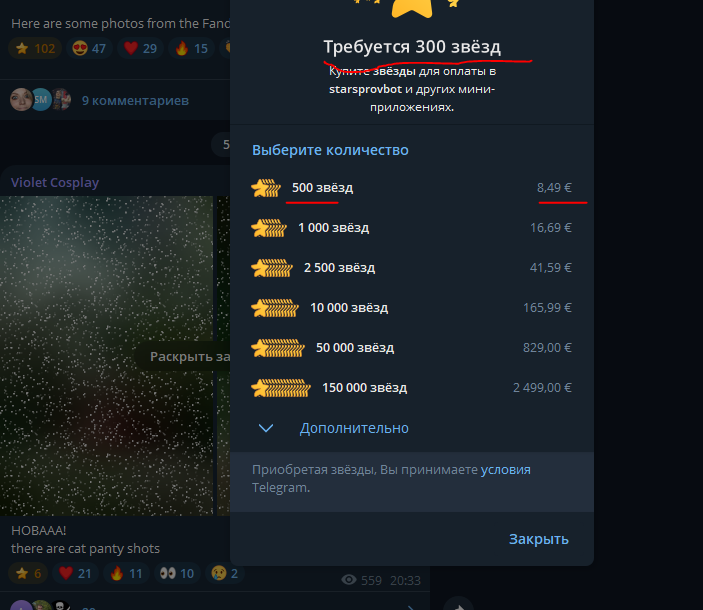Click Раскрыть за button on blurred media
703x610 pixels.
tap(183, 356)
